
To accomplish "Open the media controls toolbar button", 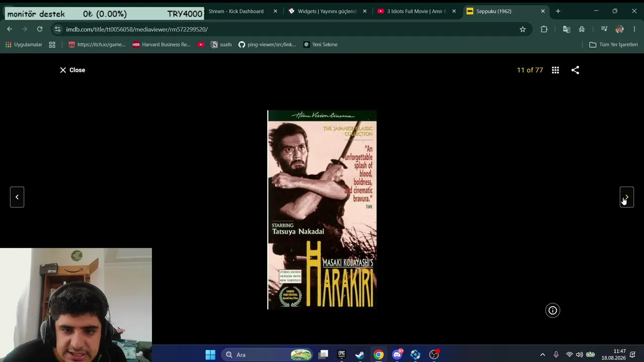I will 604,29.
